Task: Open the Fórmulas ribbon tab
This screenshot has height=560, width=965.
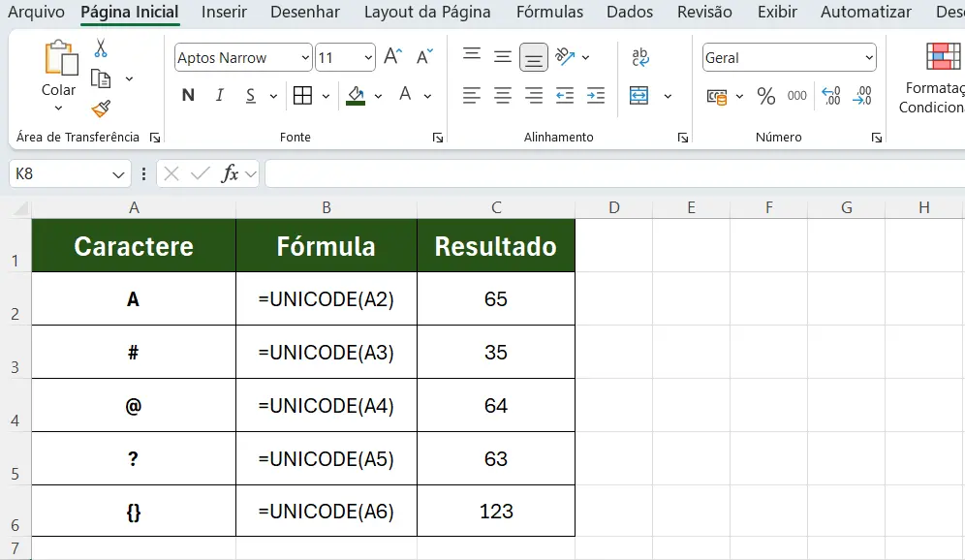Action: click(x=549, y=13)
